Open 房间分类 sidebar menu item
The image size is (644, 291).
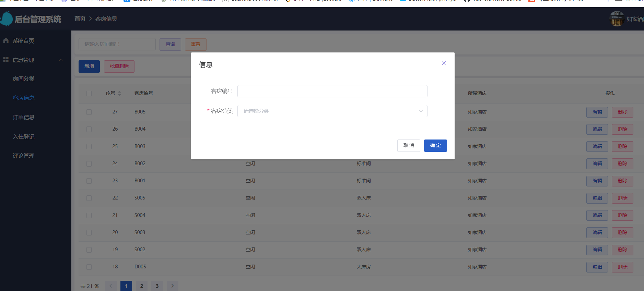pyautogui.click(x=24, y=79)
